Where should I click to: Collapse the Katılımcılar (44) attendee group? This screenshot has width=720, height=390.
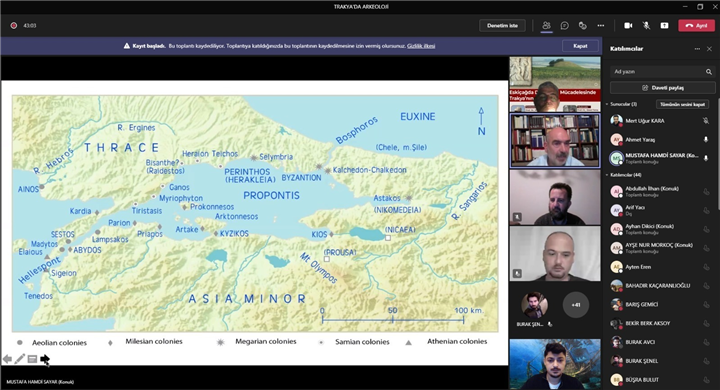pyautogui.click(x=607, y=175)
